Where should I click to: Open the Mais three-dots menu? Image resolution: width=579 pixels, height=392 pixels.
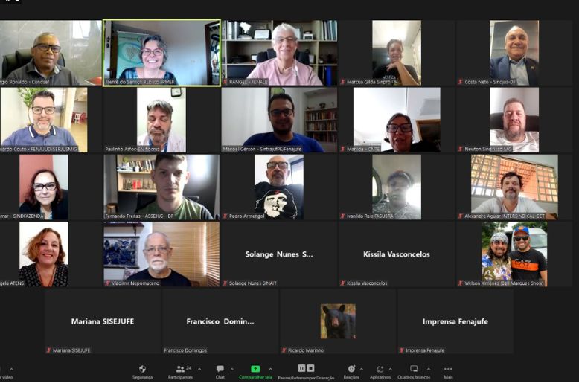[x=448, y=369]
